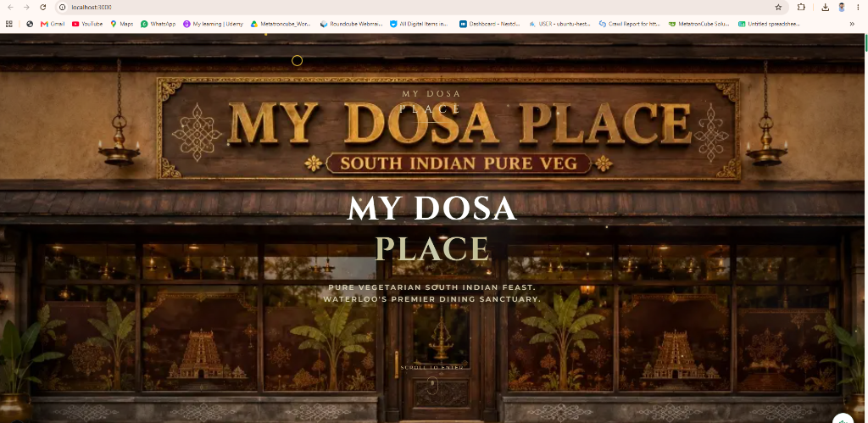This screenshot has width=868, height=423.
Task: Open the USER - ubuntu-hest... bookmark
Action: (559, 24)
